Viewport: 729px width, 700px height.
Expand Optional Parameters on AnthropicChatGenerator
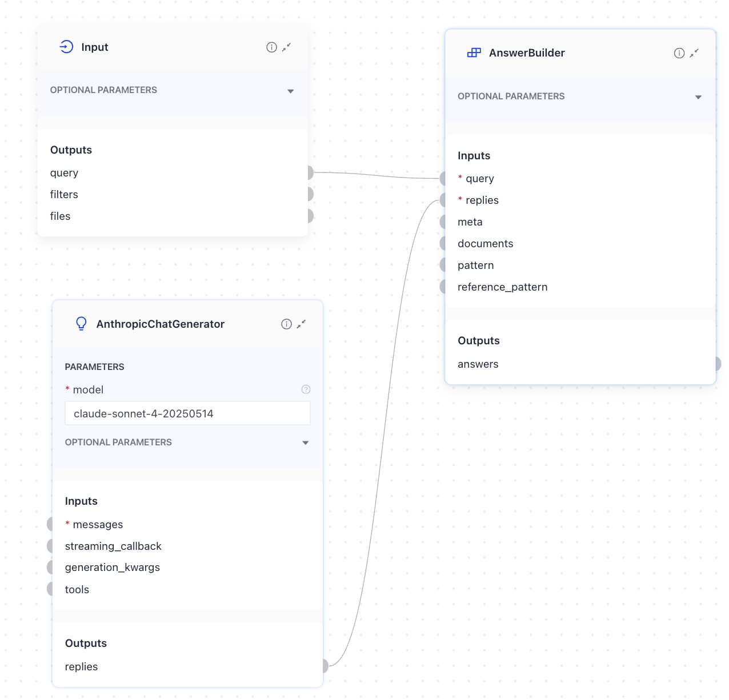pos(306,442)
